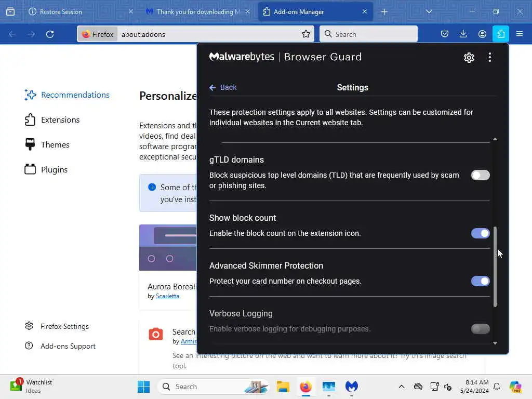Click the Firefox toolbar Search box

368,34
